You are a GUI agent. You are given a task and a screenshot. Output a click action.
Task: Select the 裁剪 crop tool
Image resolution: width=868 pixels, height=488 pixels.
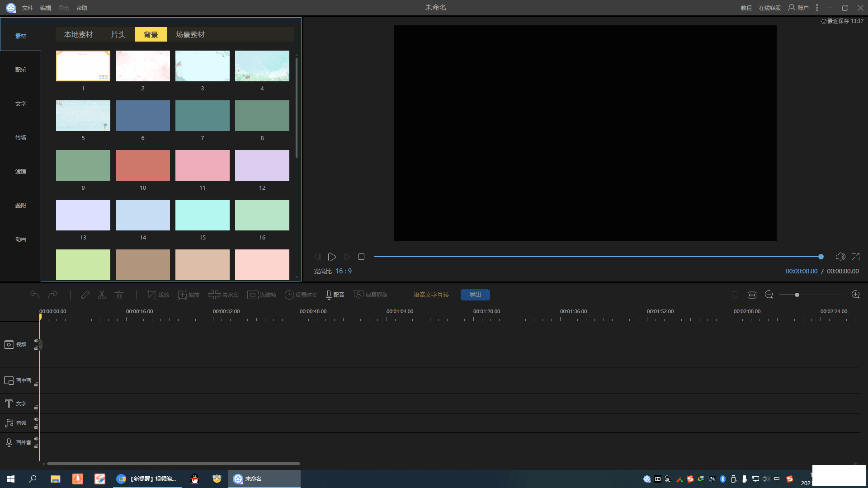[x=158, y=295]
